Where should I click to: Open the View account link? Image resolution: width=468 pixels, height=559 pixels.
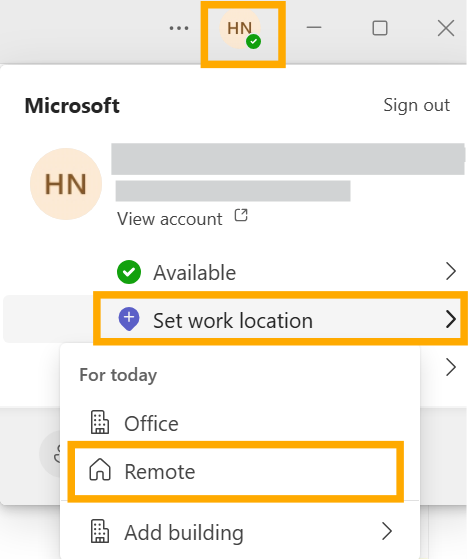point(170,219)
